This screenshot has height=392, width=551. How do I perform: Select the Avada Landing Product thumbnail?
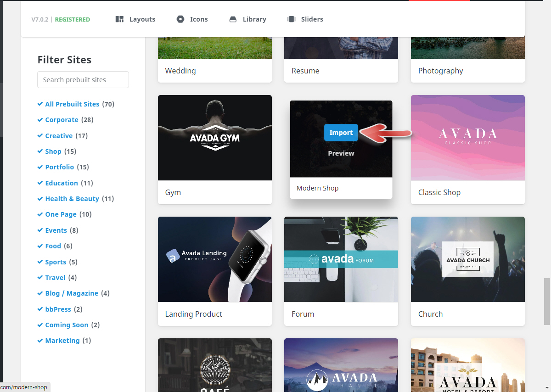(x=215, y=259)
